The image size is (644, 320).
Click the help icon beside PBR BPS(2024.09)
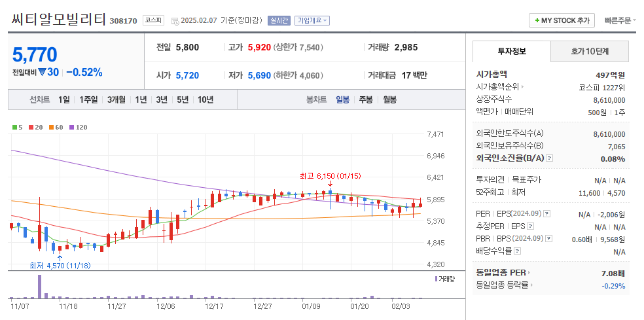(548, 239)
